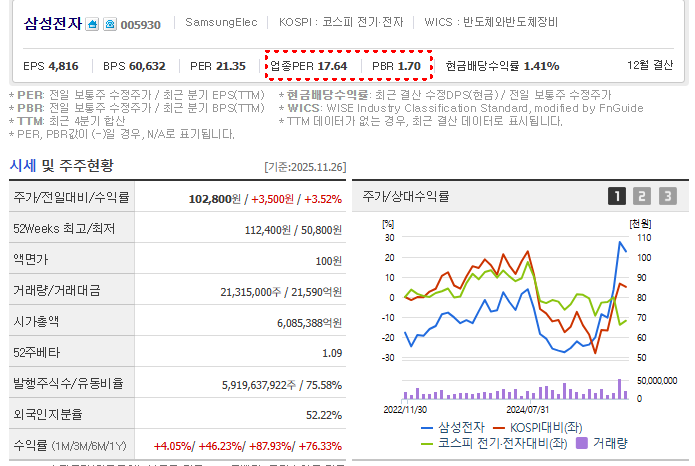Image resolution: width=695 pixels, height=466 pixels.
Task: Click 5,919,637,922주 / 75.58% value
Action: 282,385
